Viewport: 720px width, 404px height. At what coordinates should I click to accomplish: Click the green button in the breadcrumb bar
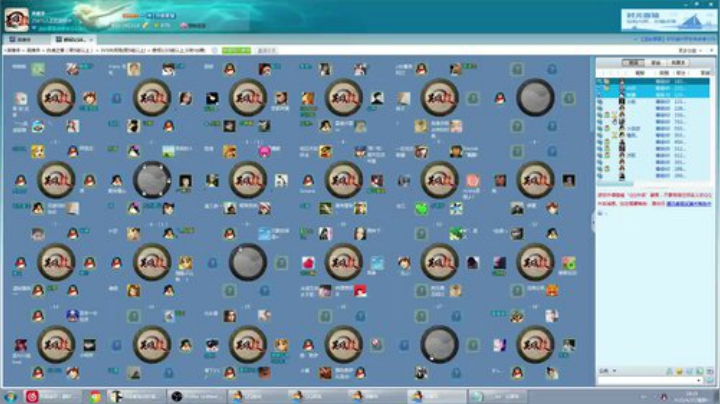tap(236, 50)
